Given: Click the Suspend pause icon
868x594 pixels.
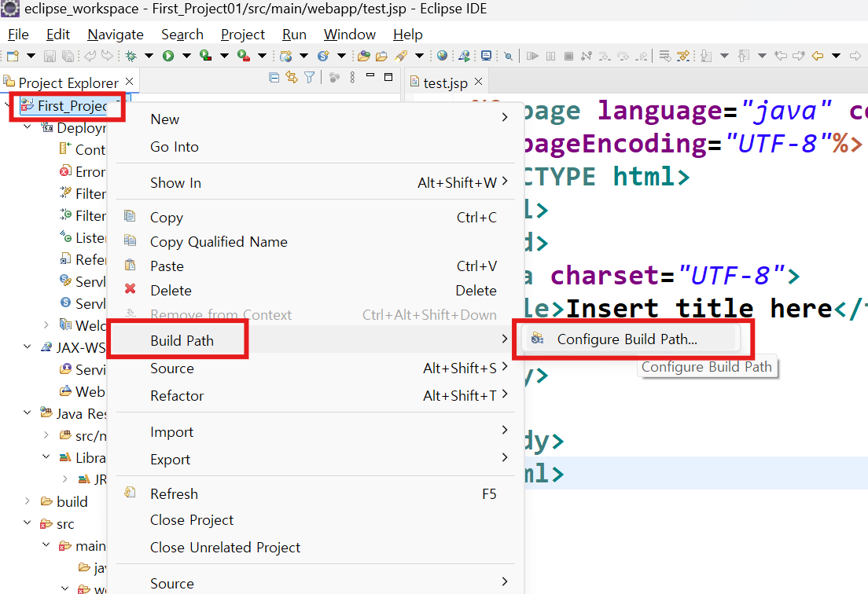Looking at the screenshot, I should point(551,56).
